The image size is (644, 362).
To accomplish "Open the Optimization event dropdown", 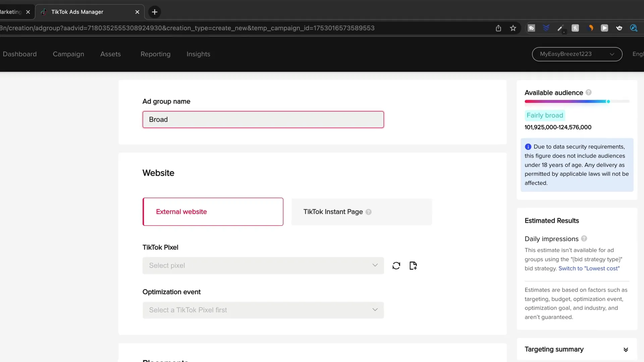I will pyautogui.click(x=263, y=310).
